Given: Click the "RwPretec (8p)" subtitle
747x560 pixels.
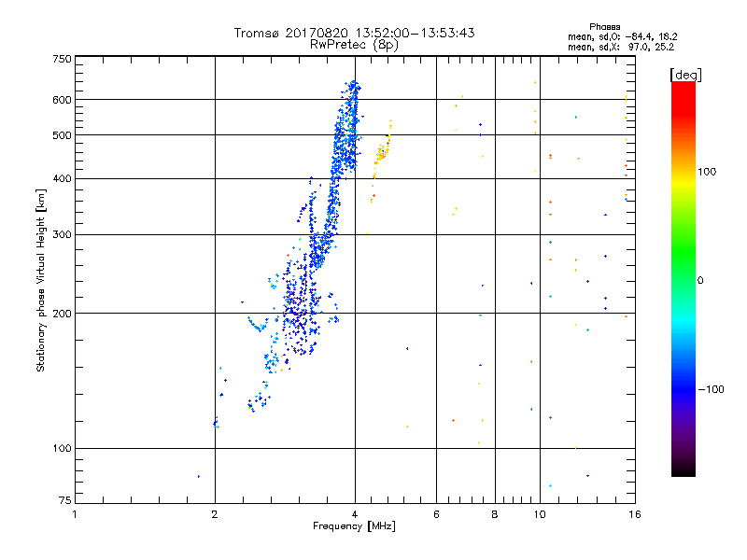Looking at the screenshot, I should coord(354,45).
